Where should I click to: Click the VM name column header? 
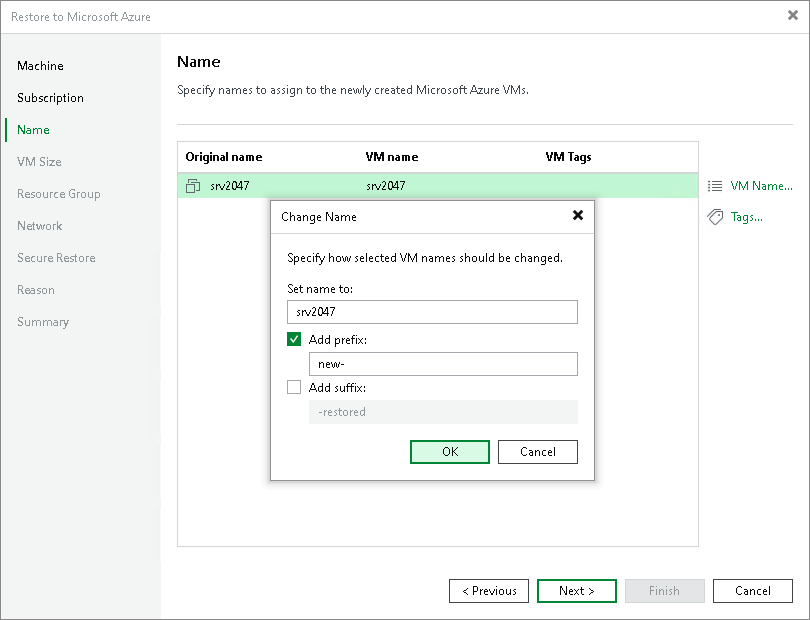(392, 157)
